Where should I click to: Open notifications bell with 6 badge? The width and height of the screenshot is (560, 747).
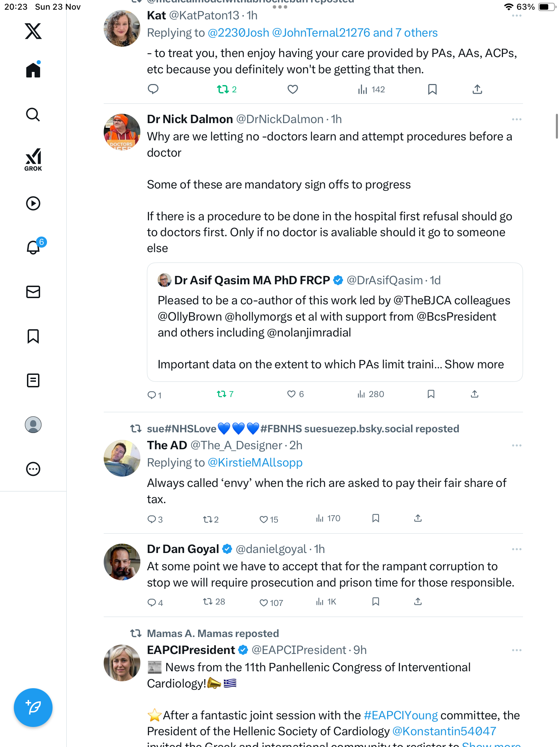click(34, 247)
